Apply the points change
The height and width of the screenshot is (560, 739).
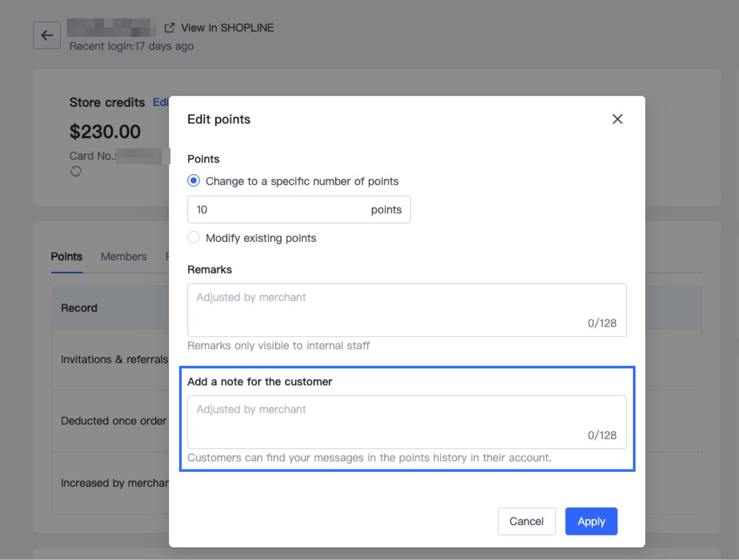tap(591, 521)
